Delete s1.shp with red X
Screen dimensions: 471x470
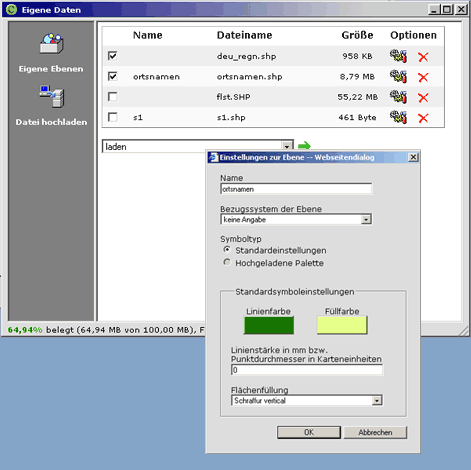[x=423, y=118]
